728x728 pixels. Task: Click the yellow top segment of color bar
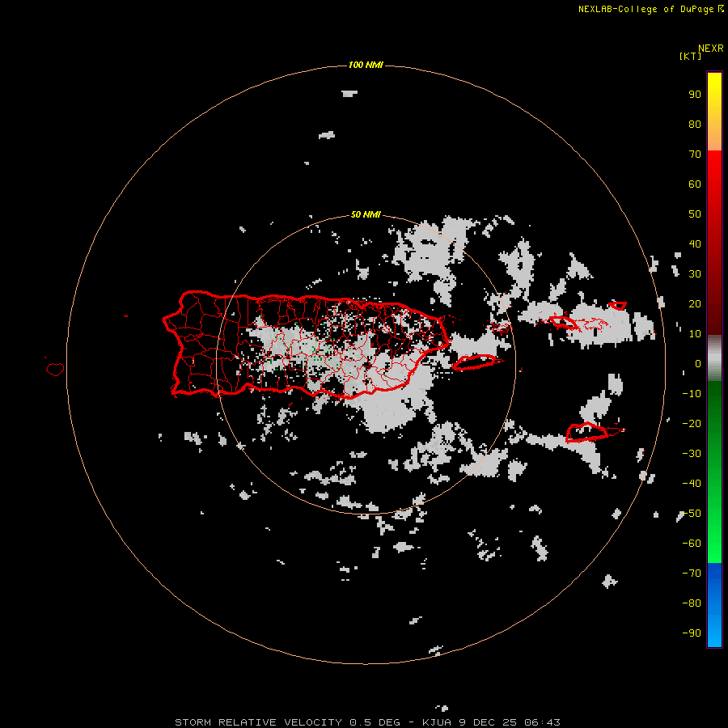[x=714, y=112]
